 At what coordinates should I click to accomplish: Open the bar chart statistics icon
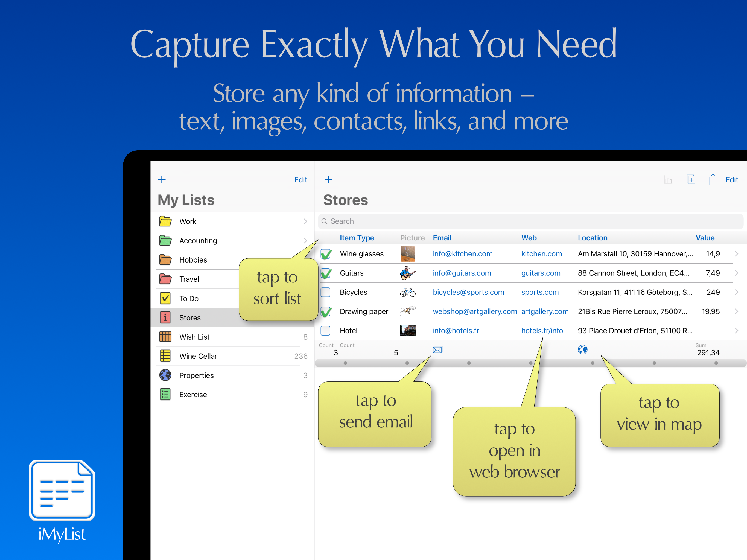[x=668, y=180]
